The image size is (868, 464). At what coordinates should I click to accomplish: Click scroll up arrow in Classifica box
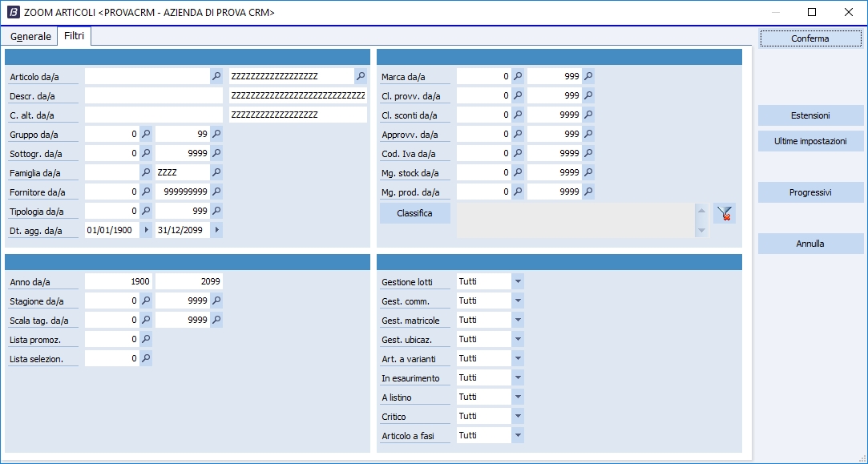tap(701, 211)
